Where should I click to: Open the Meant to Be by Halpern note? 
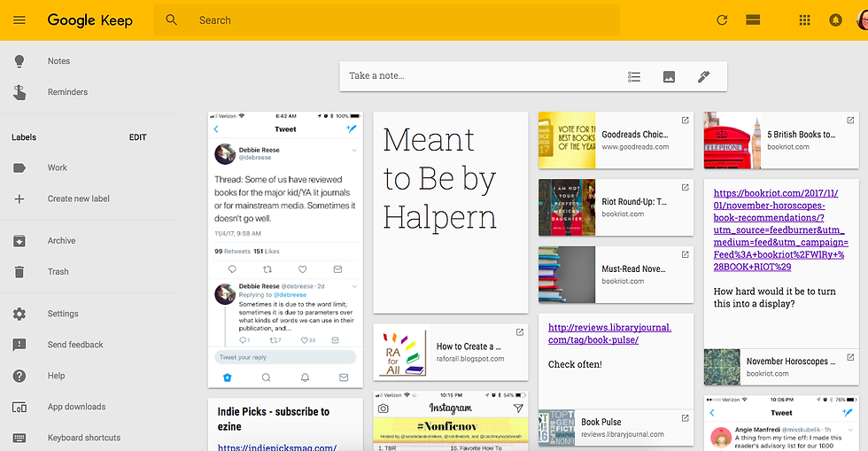[x=451, y=213]
